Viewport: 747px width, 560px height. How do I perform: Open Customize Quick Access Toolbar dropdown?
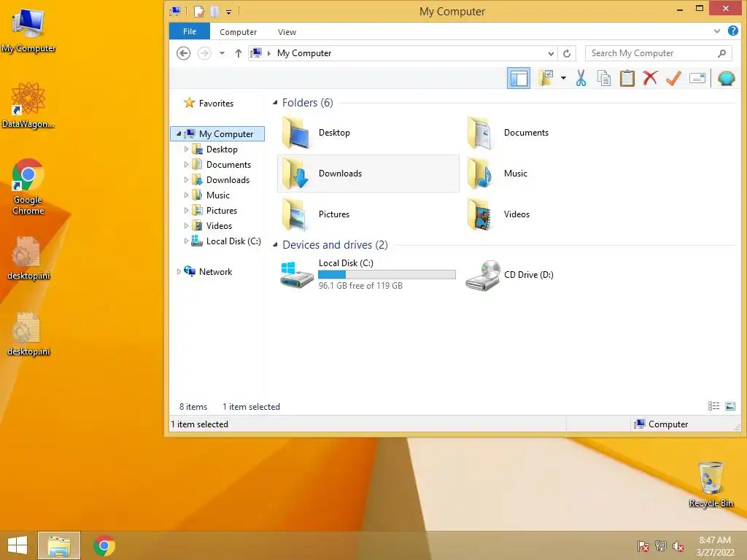point(228,12)
